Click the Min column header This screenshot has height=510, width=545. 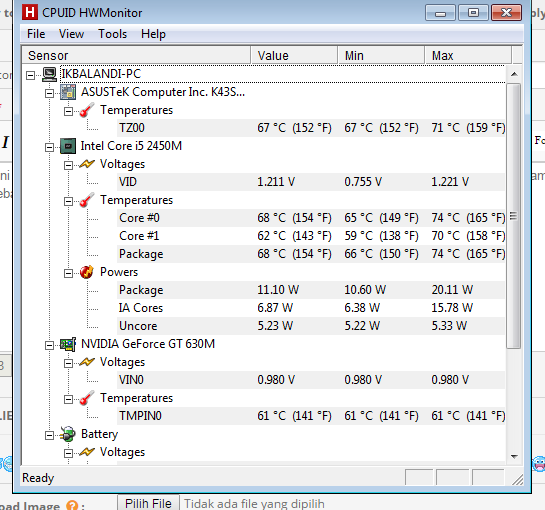381,55
